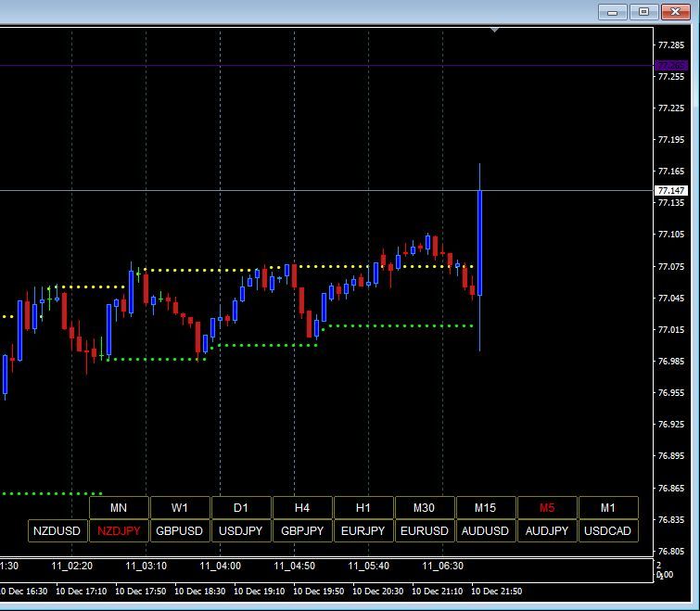This screenshot has height=611, width=700.
Task: Close the chart window
Action: coord(676,12)
